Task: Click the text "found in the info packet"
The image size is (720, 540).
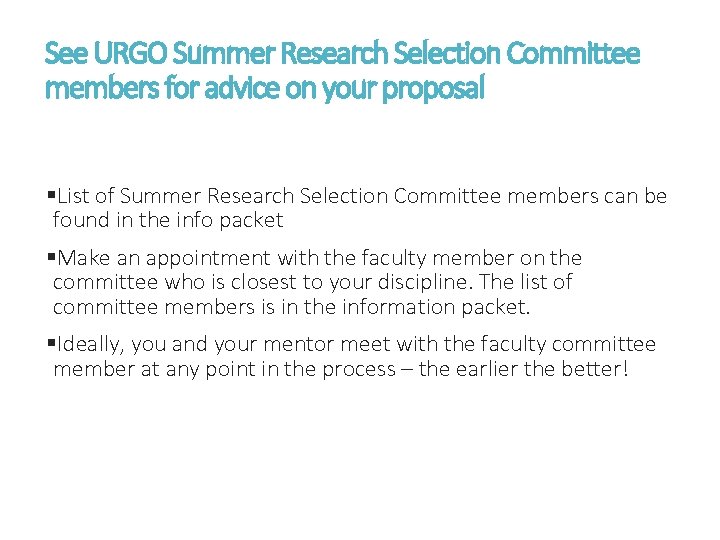Action: pos(168,220)
